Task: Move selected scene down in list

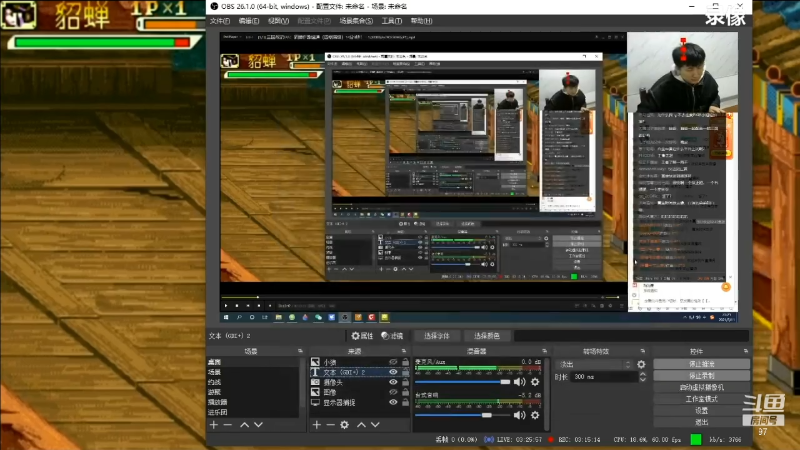Action: (x=259, y=424)
